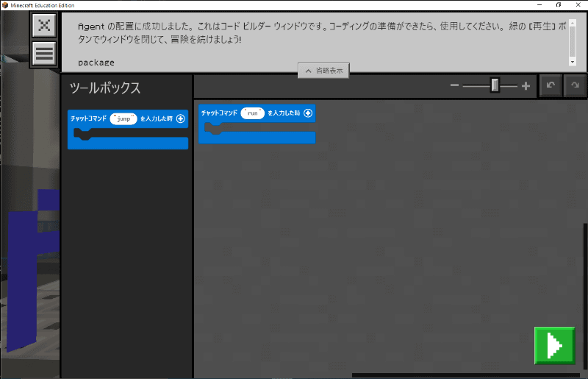Open the hamburger menu below the X icon
Image resolution: width=588 pixels, height=379 pixels.
[x=44, y=53]
